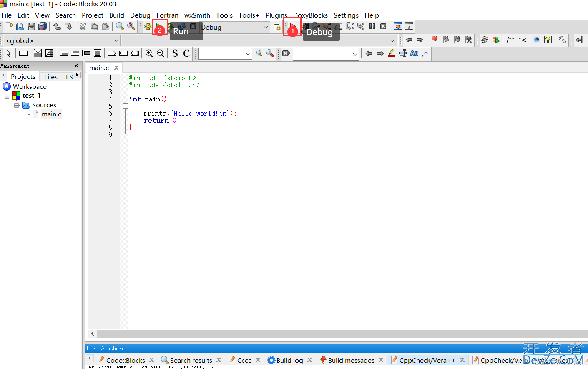Switch to the Search results log tab
Image resolution: width=588 pixels, height=369 pixels.
(x=191, y=360)
